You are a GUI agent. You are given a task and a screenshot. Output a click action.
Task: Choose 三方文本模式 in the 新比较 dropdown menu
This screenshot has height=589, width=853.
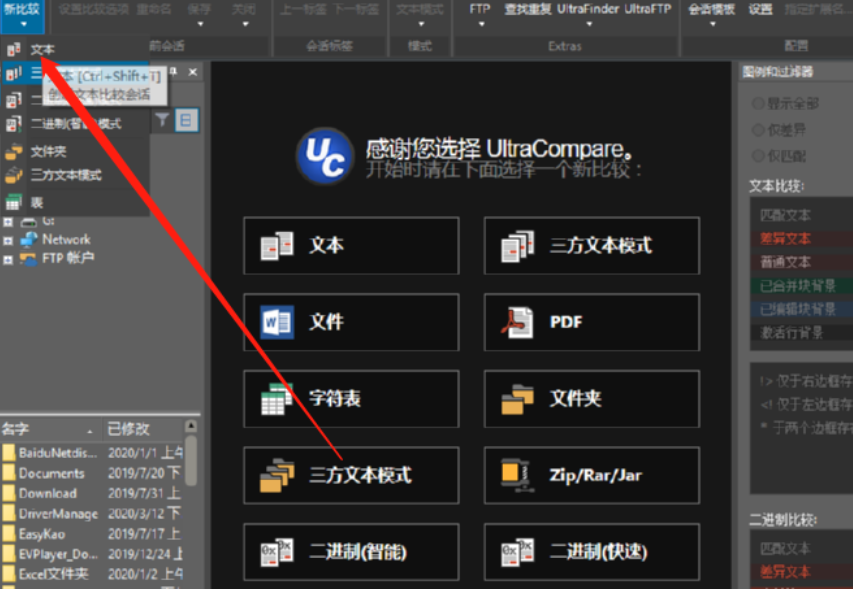(x=75, y=175)
